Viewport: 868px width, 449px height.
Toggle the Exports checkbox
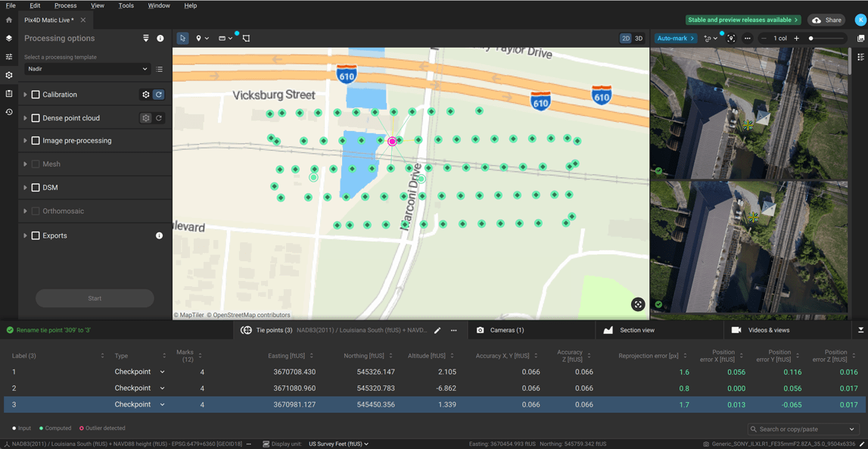[36, 235]
